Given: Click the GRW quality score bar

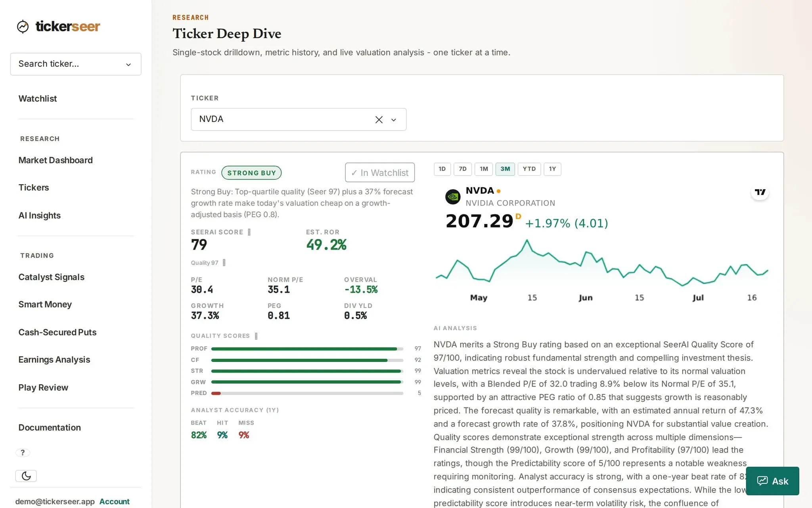Looking at the screenshot, I should [307, 382].
